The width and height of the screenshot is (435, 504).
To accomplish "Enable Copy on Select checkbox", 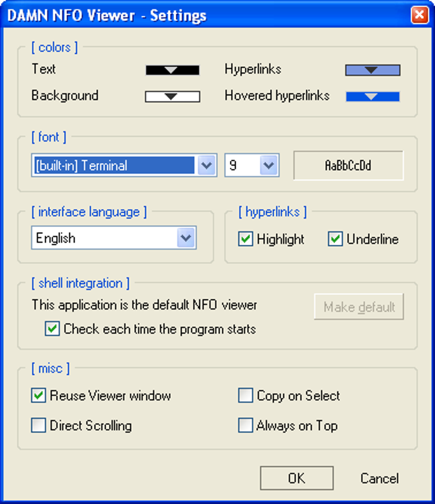I will 245,395.
